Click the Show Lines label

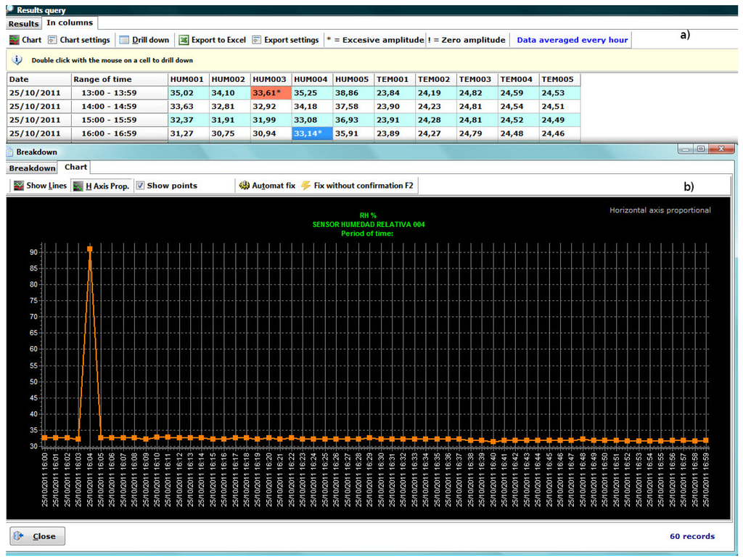46,186
